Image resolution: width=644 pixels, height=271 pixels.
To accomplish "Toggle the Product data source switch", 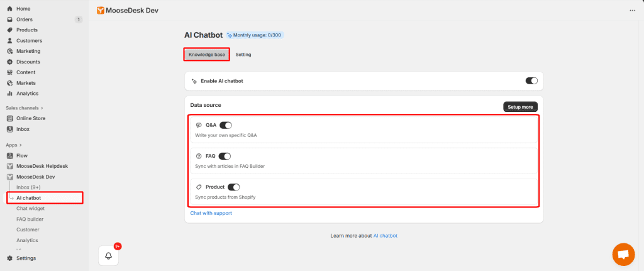I will 234,187.
